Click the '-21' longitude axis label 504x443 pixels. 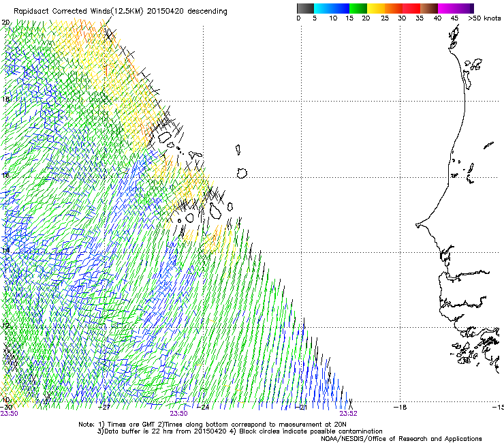tap(301, 408)
